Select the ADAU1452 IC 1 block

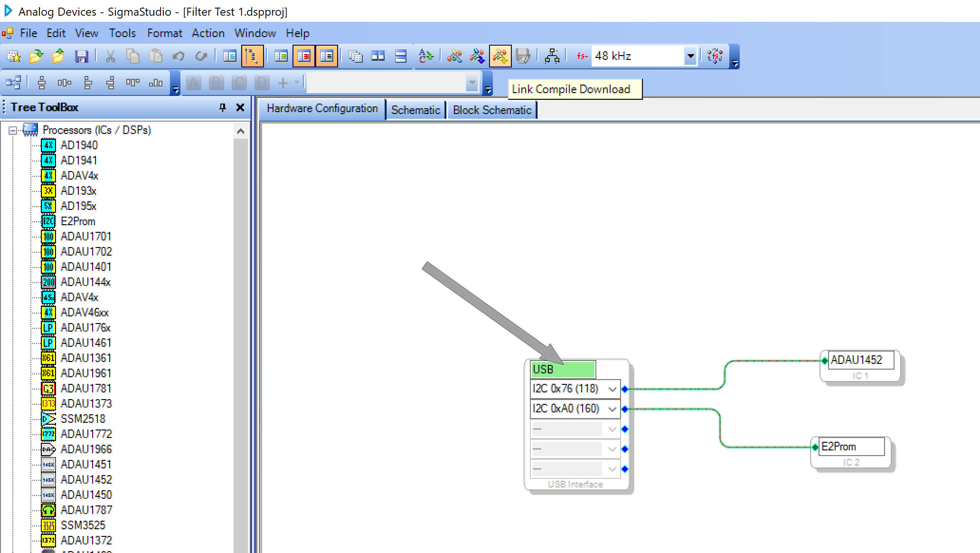(860, 365)
